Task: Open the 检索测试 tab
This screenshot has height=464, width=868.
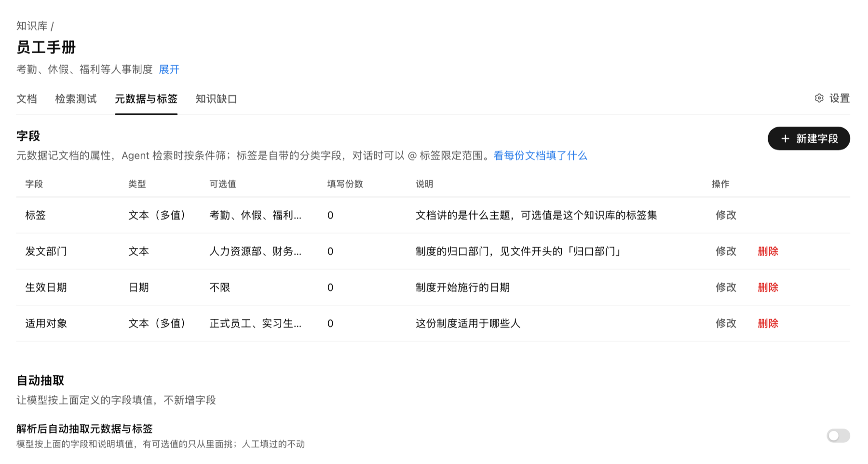Action: click(x=76, y=99)
